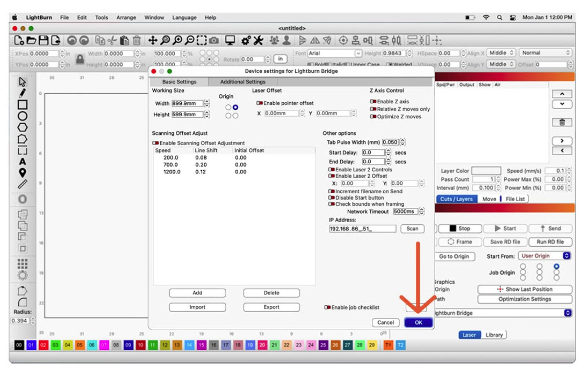Open the Language menu
588x374 pixels.
pos(184,17)
